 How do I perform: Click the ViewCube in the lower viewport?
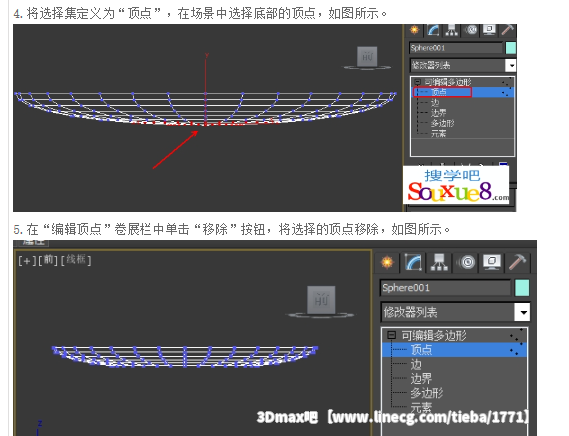click(321, 301)
